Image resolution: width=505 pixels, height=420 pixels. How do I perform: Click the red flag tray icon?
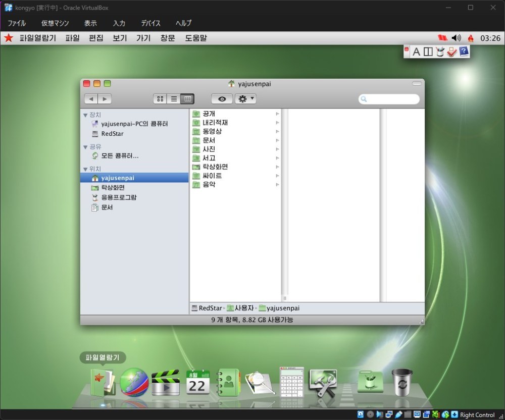coord(443,38)
